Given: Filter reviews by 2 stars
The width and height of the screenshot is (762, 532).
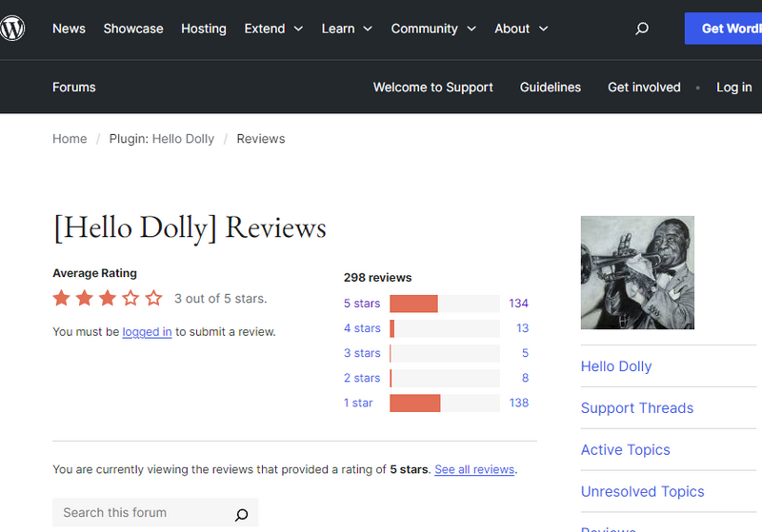Looking at the screenshot, I should coord(362,378).
